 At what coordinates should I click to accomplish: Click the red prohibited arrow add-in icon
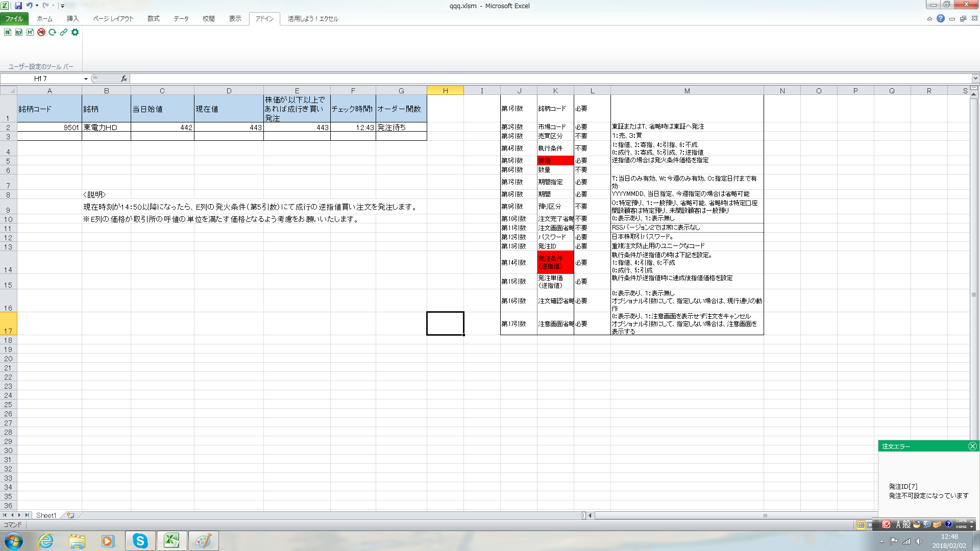41,32
